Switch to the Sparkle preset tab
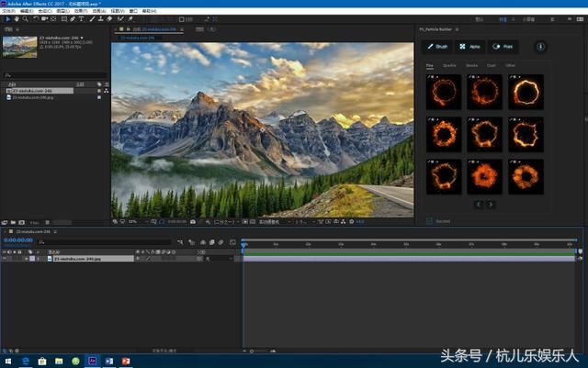The width and height of the screenshot is (588, 368). 449,65
